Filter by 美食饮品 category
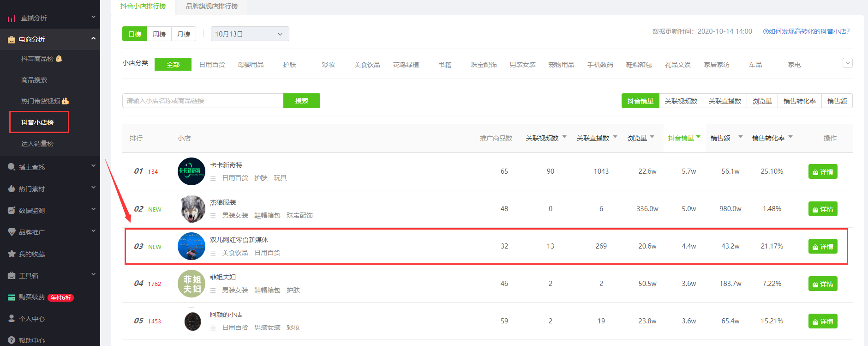Screen dimensions: 868x346 [x=367, y=65]
